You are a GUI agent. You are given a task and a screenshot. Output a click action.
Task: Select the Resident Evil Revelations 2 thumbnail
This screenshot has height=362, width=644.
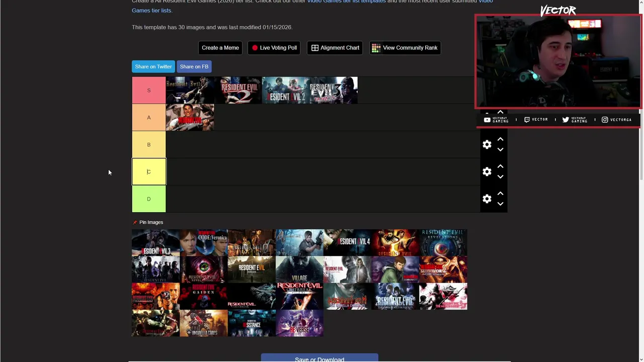click(204, 269)
